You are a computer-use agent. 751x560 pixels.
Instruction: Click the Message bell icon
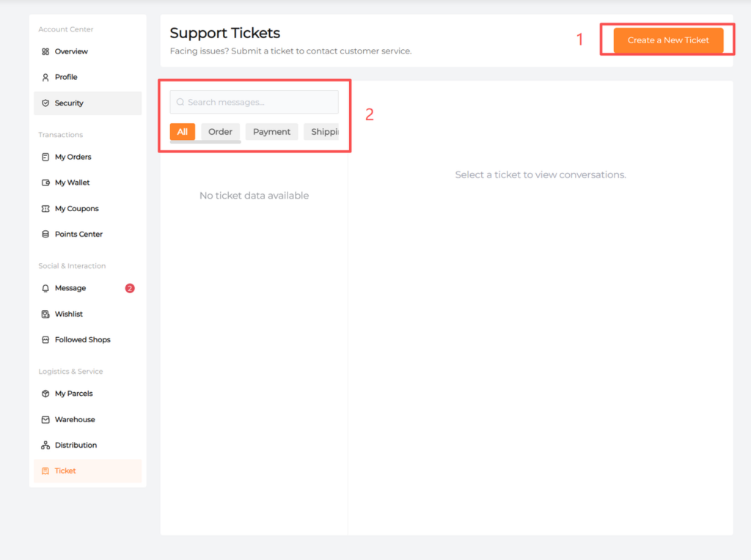pos(45,288)
